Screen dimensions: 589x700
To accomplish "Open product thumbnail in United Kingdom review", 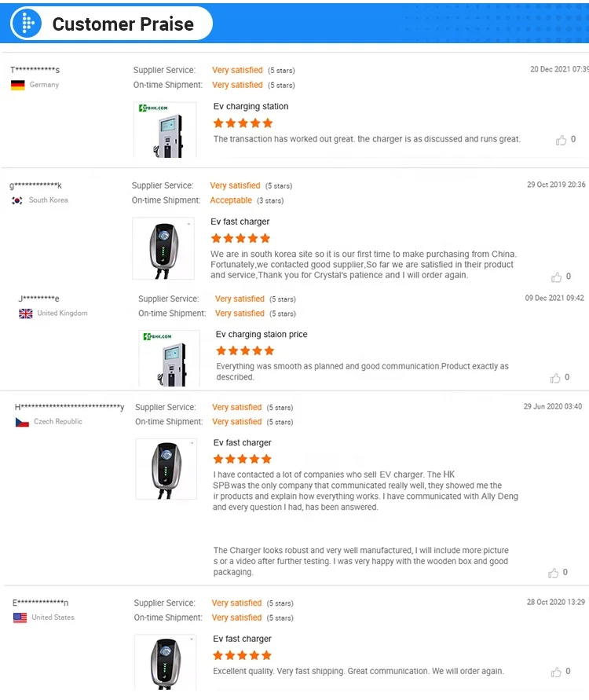I will [x=169, y=358].
